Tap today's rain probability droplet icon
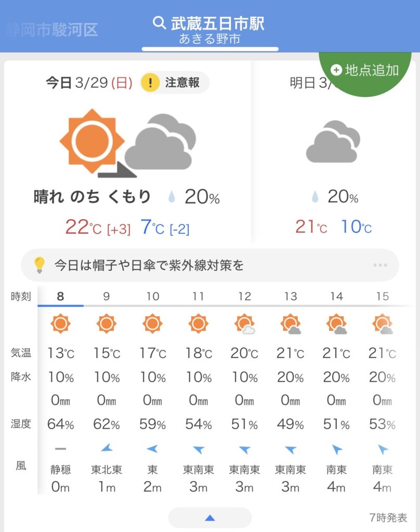Image resolution: width=420 pixels, height=532 pixels. [x=171, y=197]
